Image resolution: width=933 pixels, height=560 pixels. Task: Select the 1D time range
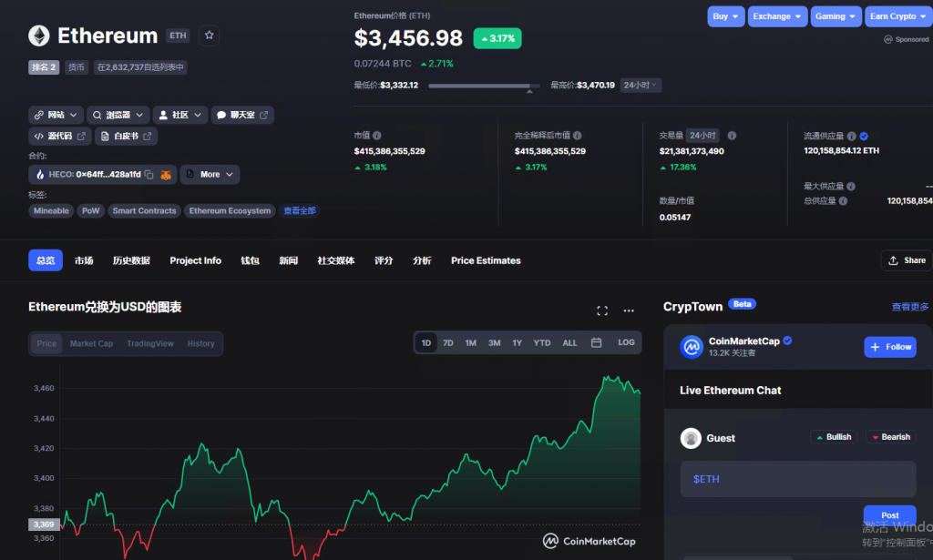point(426,342)
